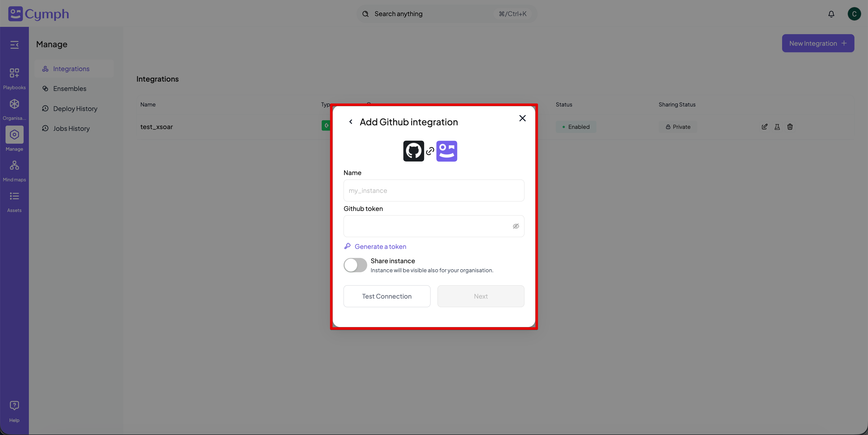The image size is (868, 435).
Task: Edit the test_xsoar integration via the pencil icon
Action: click(x=764, y=127)
